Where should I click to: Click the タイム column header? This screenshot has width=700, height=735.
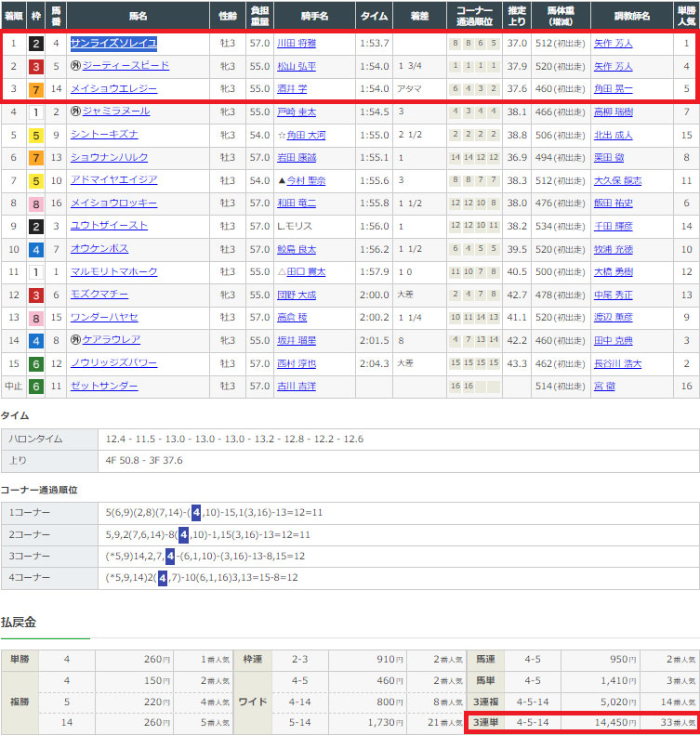374,15
